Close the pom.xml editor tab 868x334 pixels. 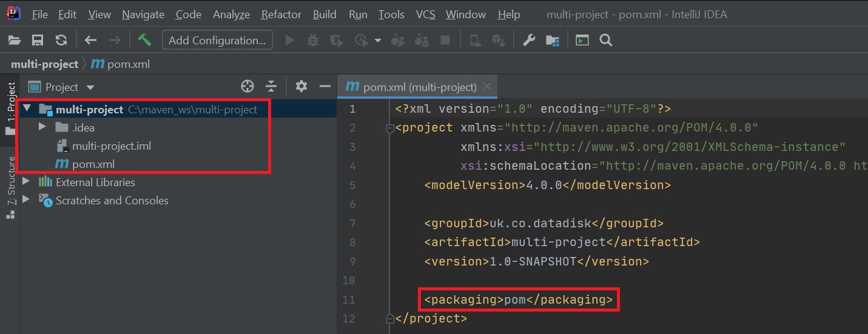[x=486, y=87]
